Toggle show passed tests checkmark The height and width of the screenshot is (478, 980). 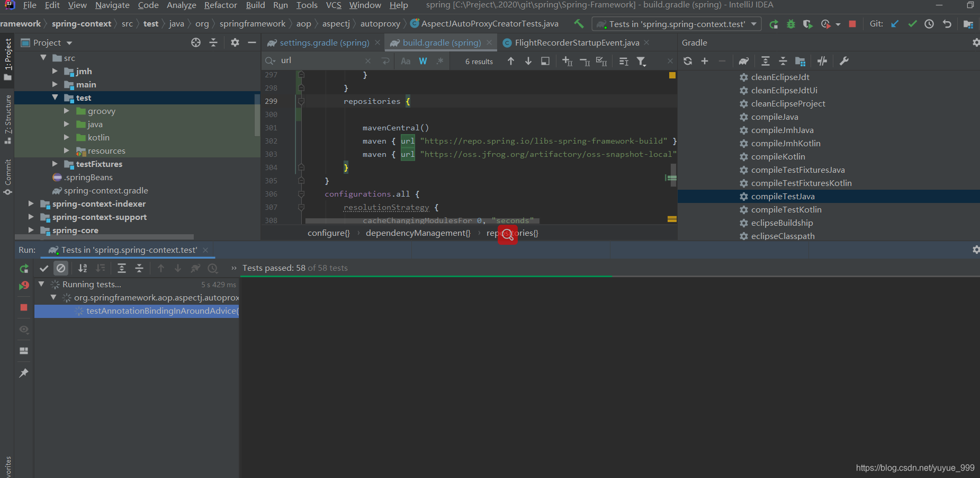tap(44, 268)
